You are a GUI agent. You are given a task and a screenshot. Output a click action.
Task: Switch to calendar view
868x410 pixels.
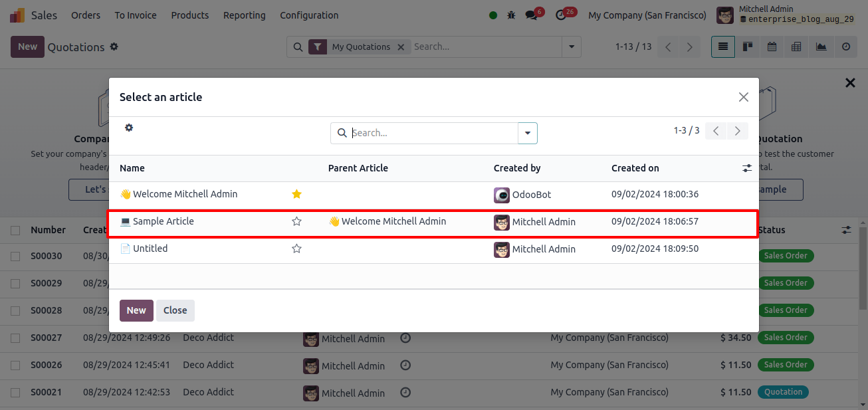tap(772, 47)
